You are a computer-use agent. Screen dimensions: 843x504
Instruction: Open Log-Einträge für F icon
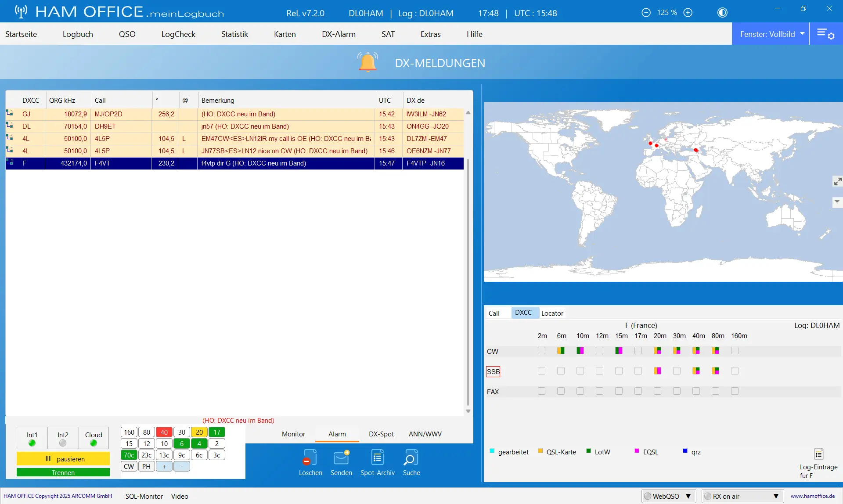(x=818, y=454)
